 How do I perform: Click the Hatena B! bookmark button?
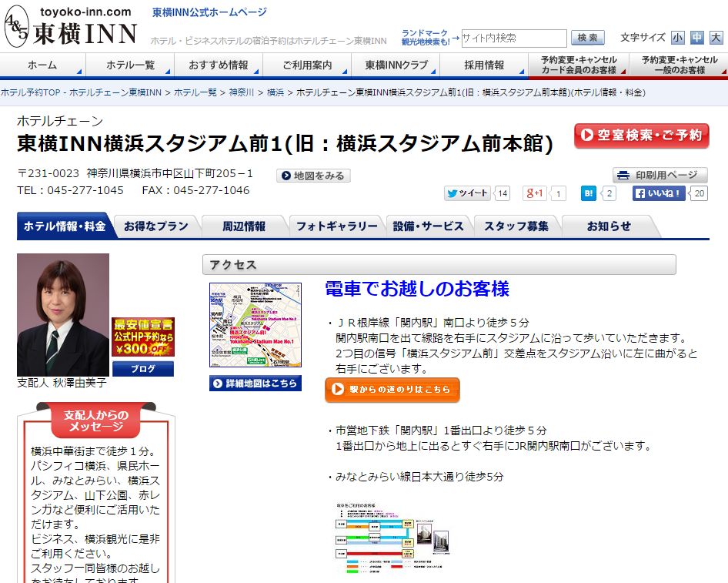click(588, 193)
